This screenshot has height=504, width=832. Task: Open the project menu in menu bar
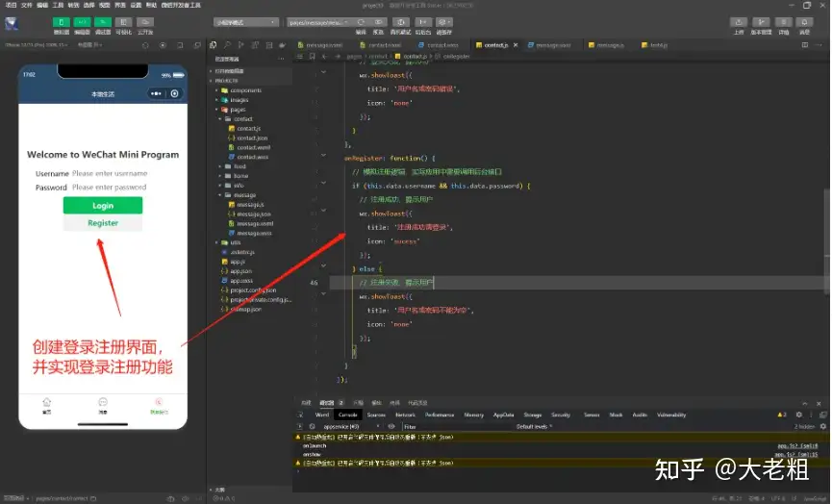click(11, 5)
